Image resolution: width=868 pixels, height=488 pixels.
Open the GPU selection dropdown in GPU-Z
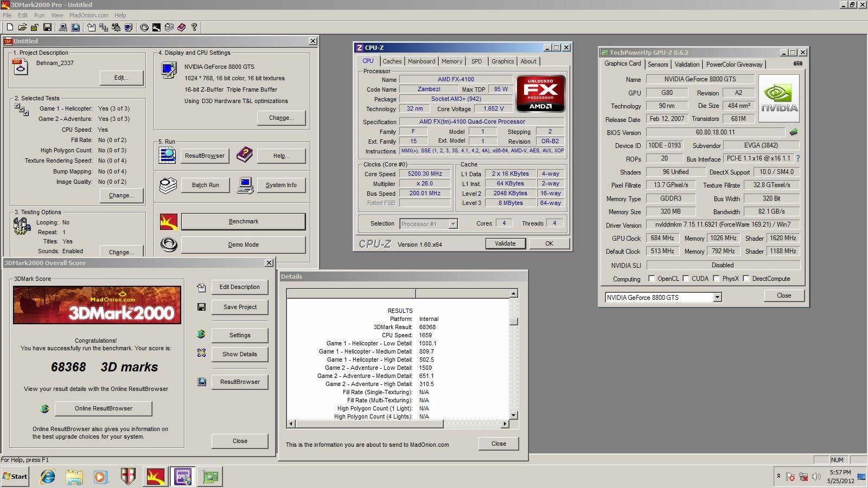point(717,297)
